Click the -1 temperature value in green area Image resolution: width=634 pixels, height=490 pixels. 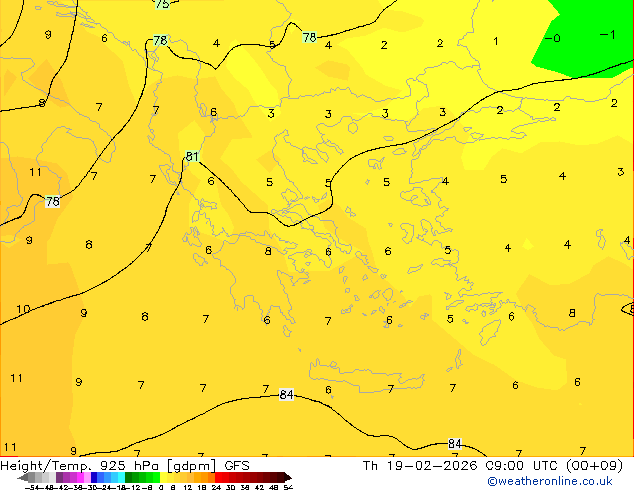pos(608,35)
